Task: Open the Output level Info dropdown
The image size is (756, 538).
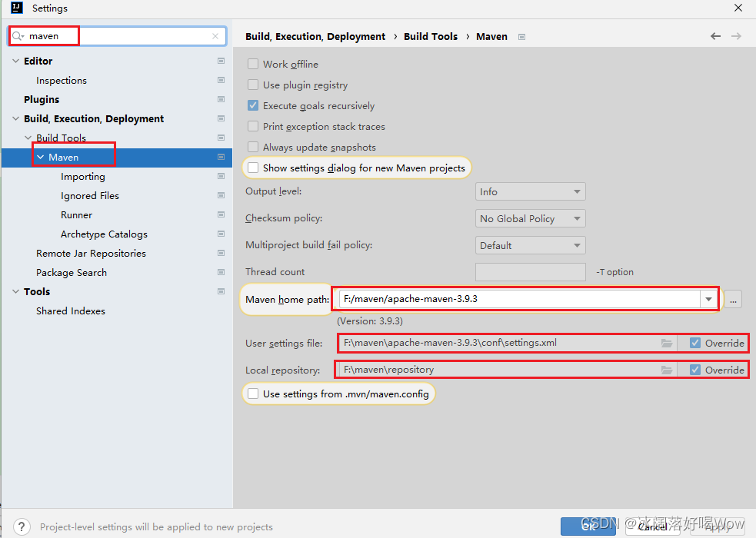Action: click(x=530, y=191)
